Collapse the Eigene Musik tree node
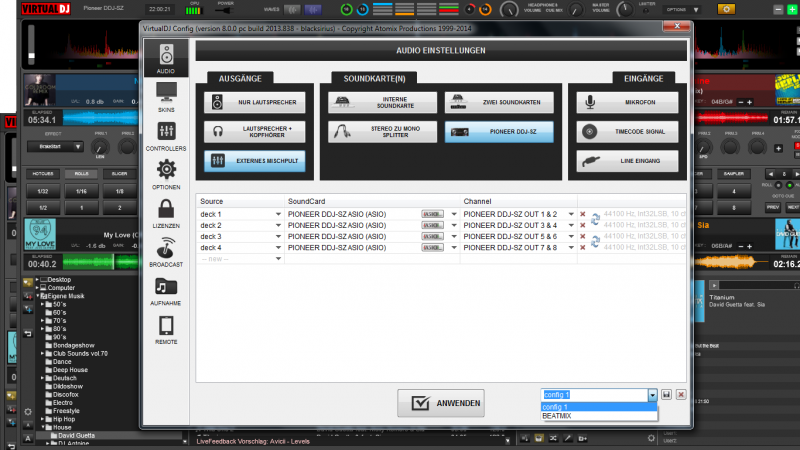 point(37,296)
